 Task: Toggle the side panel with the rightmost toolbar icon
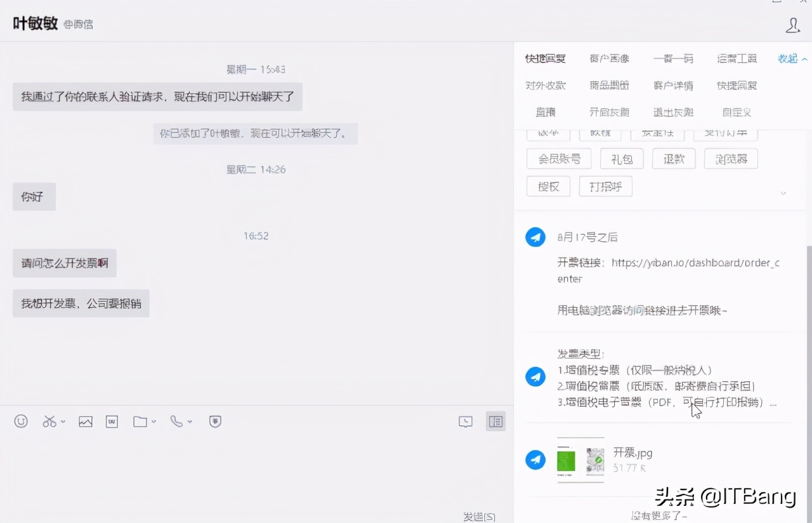(x=495, y=421)
